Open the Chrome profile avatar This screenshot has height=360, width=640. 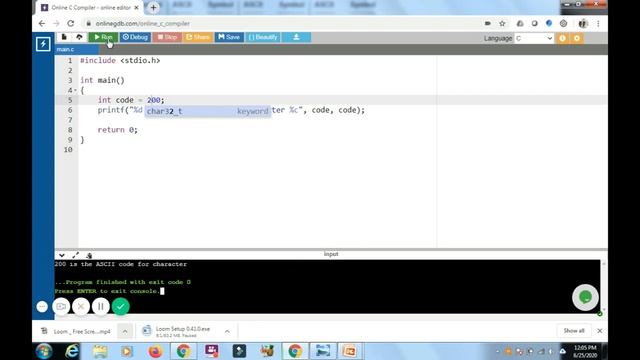[583, 23]
